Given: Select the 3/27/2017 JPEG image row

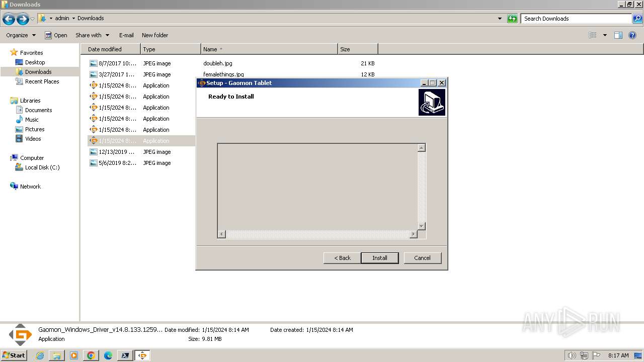Looking at the screenshot, I should coord(232,74).
